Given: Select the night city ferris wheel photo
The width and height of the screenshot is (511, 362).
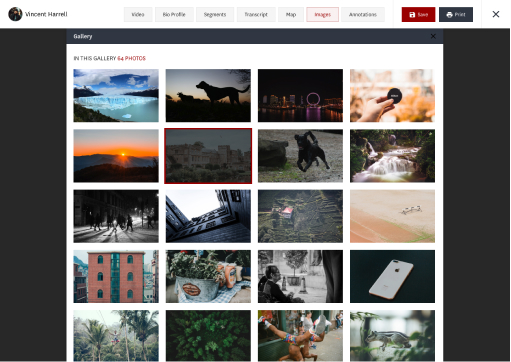Looking at the screenshot, I should point(300,95).
